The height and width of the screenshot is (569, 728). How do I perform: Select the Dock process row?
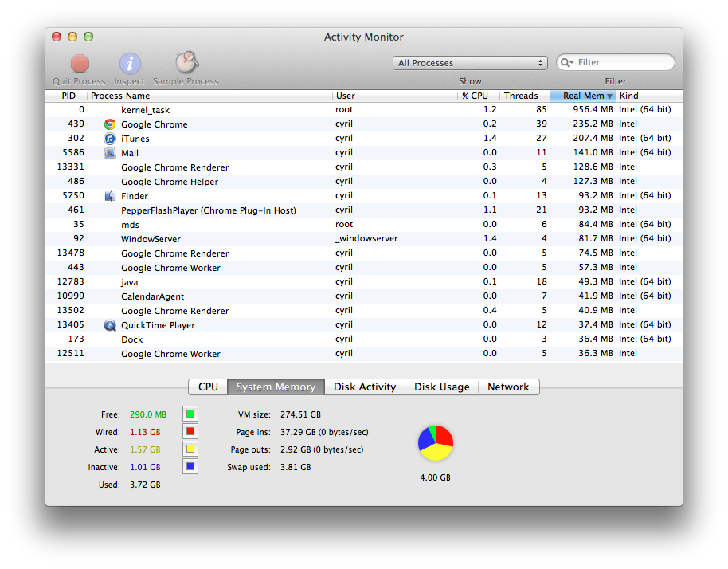tap(364, 339)
